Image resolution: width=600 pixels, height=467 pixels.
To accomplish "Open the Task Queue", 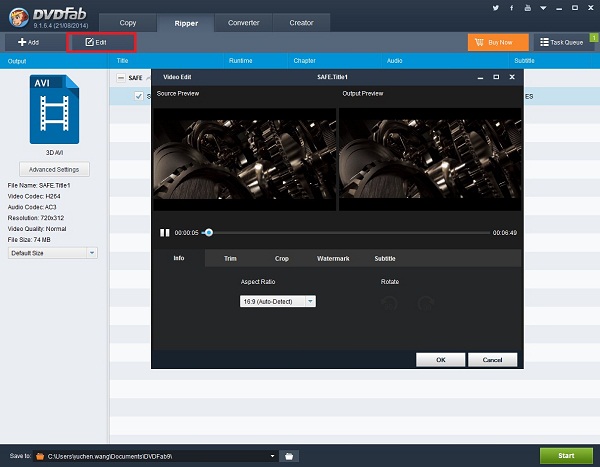I will [562, 42].
